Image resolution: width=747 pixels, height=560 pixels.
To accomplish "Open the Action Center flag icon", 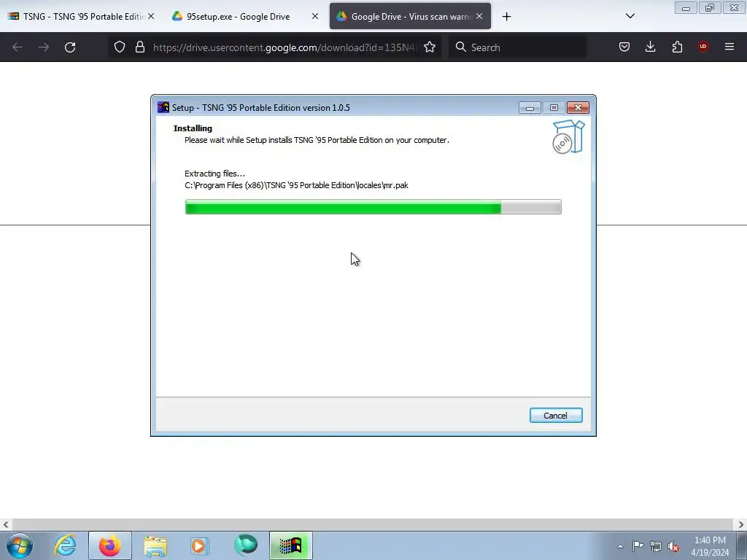I will (638, 546).
